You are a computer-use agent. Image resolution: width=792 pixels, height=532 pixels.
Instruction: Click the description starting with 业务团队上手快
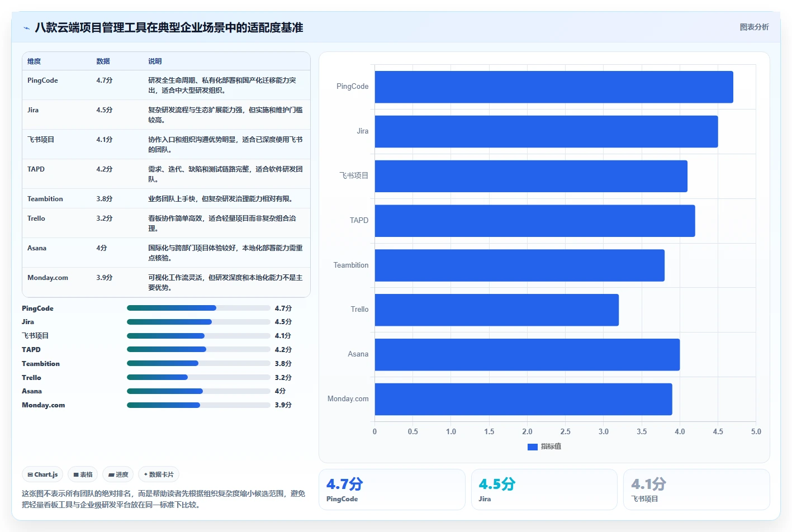222,199
